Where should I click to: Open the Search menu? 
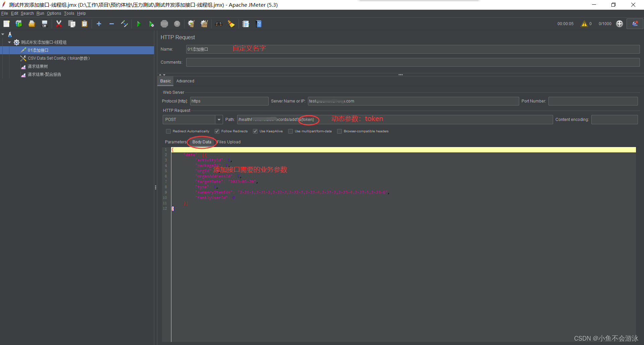click(x=27, y=13)
